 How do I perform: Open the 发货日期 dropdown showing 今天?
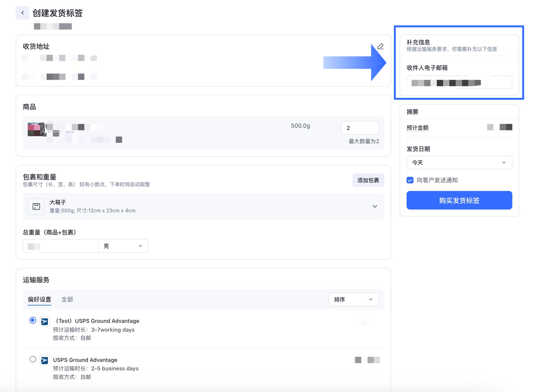[459, 163]
